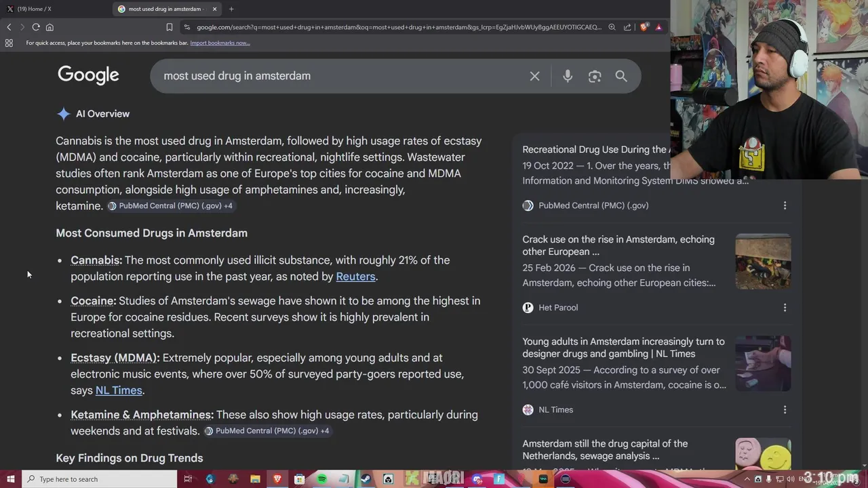This screenshot has height=488, width=868.
Task: Click the share icon in address bar
Action: pyautogui.click(x=627, y=27)
